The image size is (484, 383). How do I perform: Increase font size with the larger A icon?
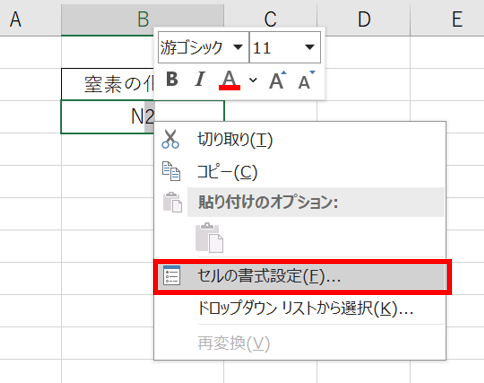(278, 80)
